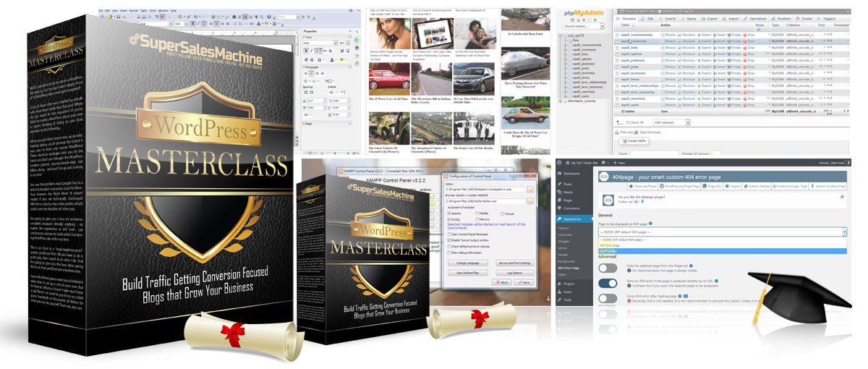The width and height of the screenshot is (868, 369).
Task: Click help icon beside 'Page to be displayed'
Action: click(x=650, y=224)
